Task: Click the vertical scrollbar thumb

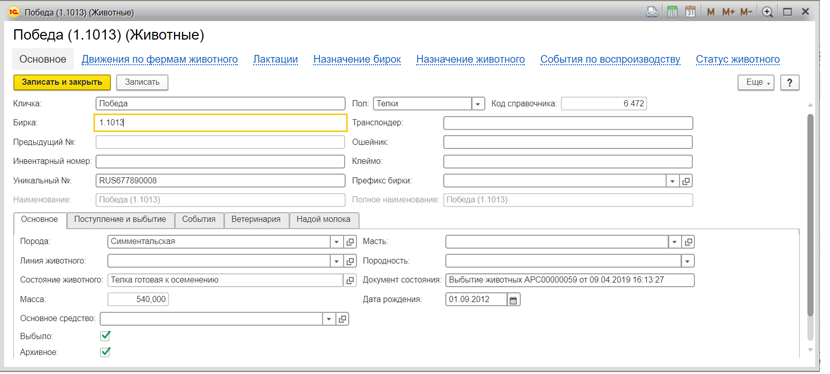Action: (x=810, y=214)
